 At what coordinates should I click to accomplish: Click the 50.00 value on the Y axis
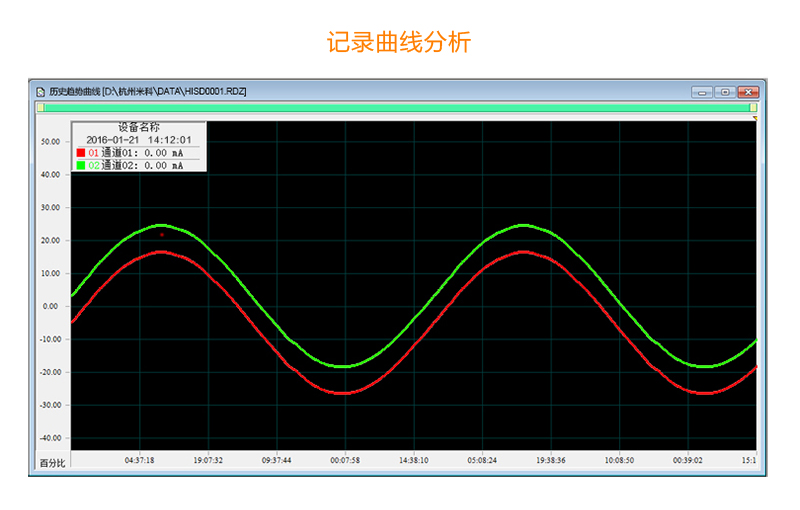point(50,142)
